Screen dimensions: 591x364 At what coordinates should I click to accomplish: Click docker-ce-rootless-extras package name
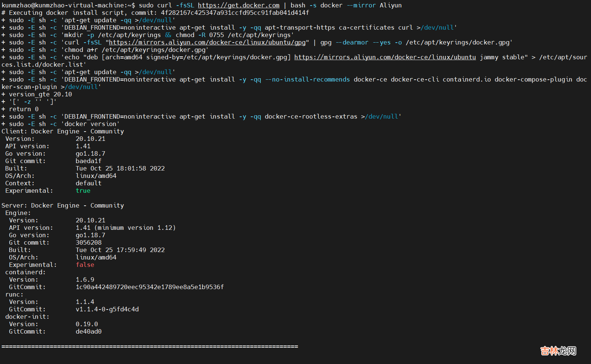[x=311, y=116]
